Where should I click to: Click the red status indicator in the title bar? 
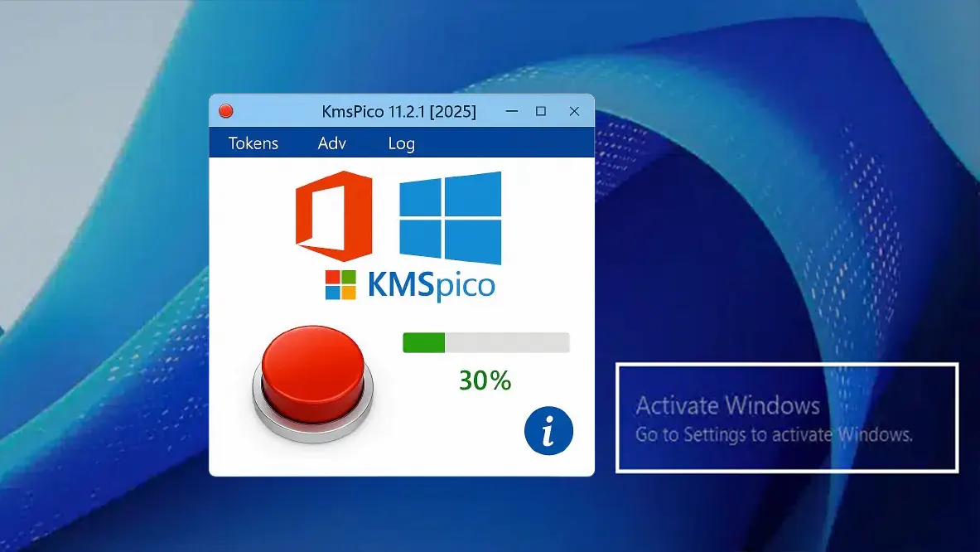224,109
